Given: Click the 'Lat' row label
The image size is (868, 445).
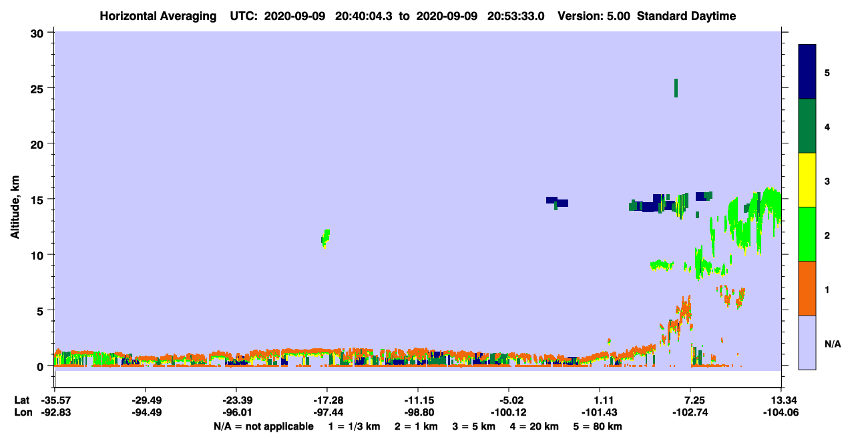Looking at the screenshot, I should click(x=21, y=400).
